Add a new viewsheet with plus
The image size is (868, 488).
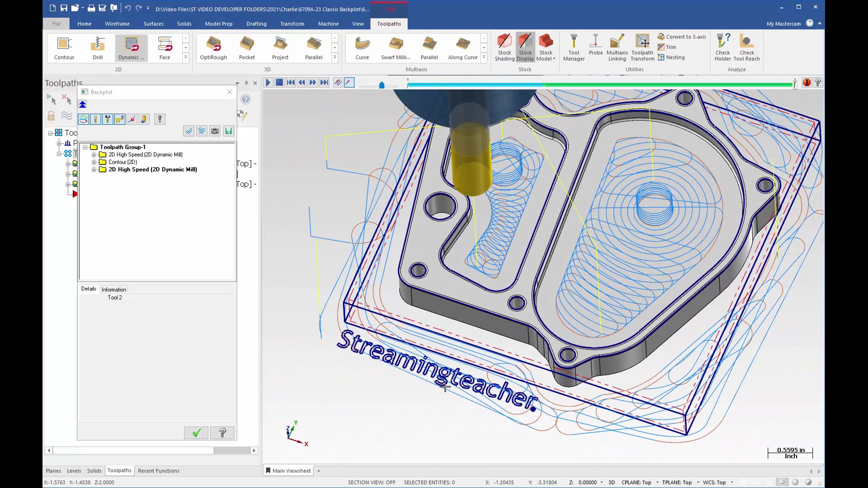click(x=319, y=471)
